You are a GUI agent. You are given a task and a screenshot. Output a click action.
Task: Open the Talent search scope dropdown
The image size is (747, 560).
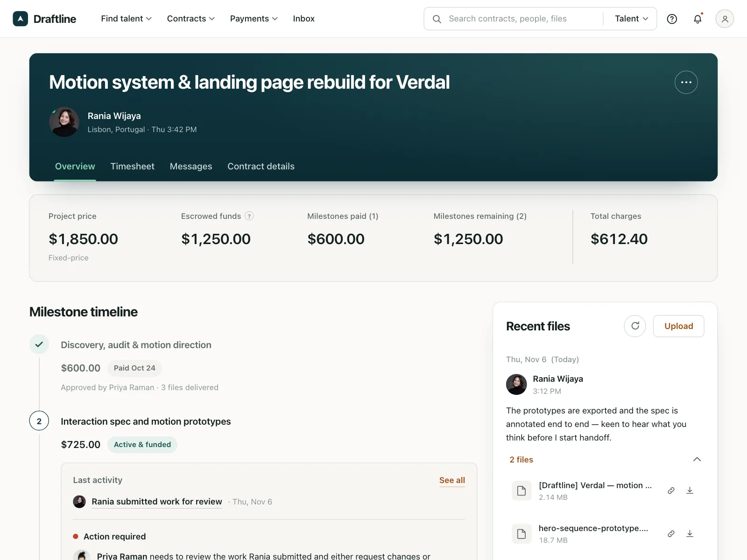coord(631,19)
